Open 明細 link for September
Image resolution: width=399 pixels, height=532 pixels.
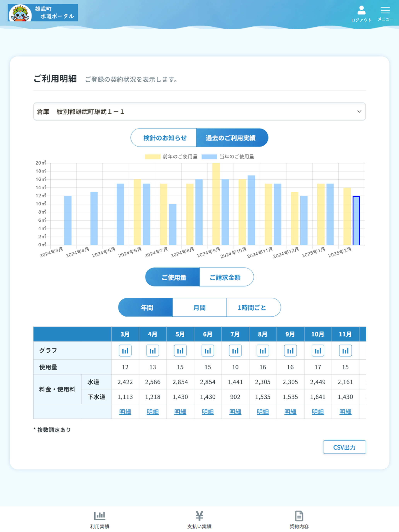click(290, 412)
